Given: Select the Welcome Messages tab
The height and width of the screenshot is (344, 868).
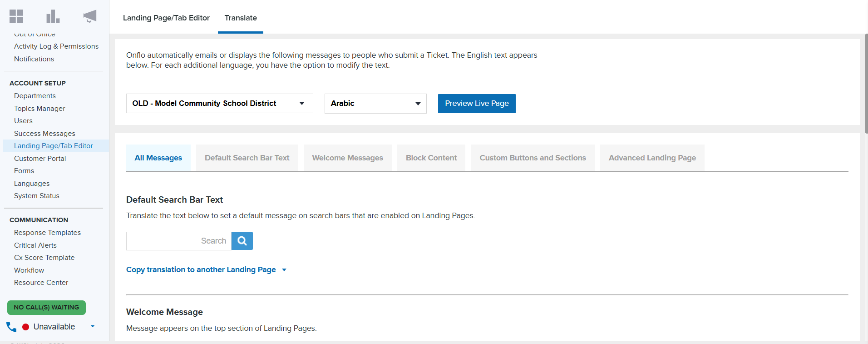Looking at the screenshot, I should point(347,158).
